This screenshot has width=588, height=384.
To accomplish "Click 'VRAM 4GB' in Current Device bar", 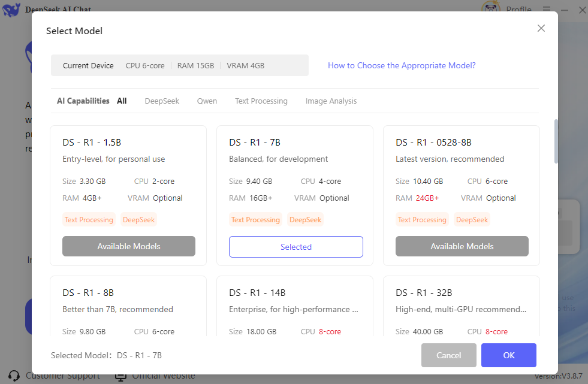I will (x=246, y=65).
